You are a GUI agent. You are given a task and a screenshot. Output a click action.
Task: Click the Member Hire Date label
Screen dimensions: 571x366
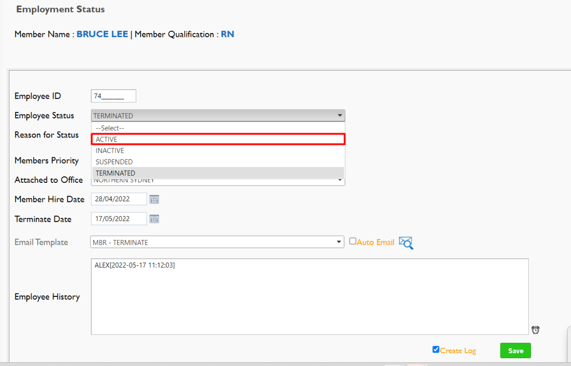pos(50,199)
